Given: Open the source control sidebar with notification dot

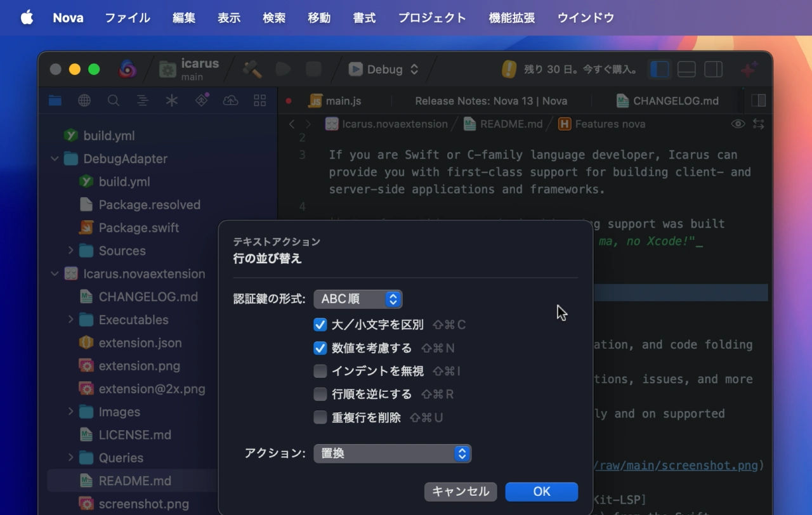Looking at the screenshot, I should pyautogui.click(x=201, y=100).
